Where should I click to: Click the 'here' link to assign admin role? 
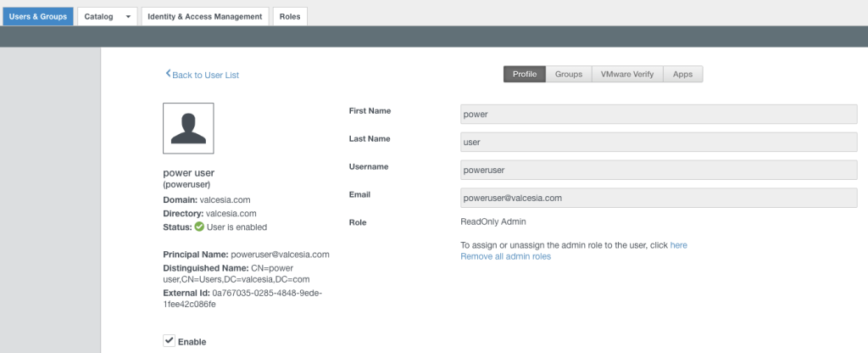click(x=678, y=245)
